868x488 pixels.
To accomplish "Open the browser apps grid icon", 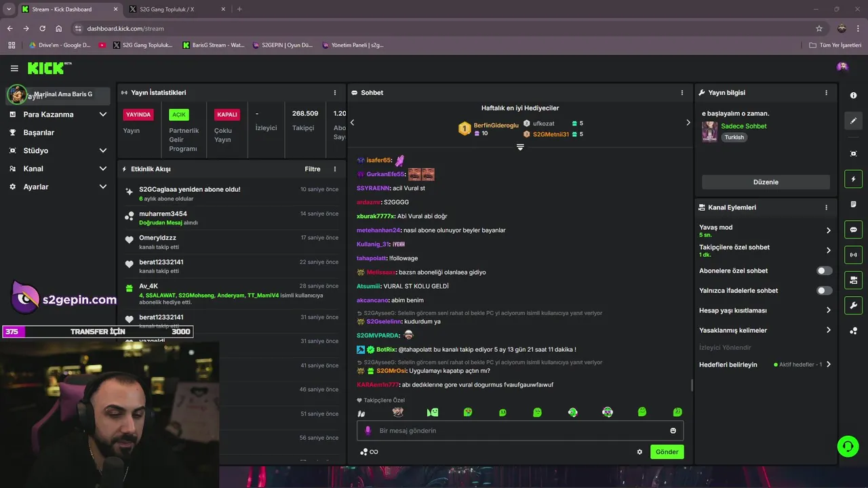I will (x=12, y=45).
